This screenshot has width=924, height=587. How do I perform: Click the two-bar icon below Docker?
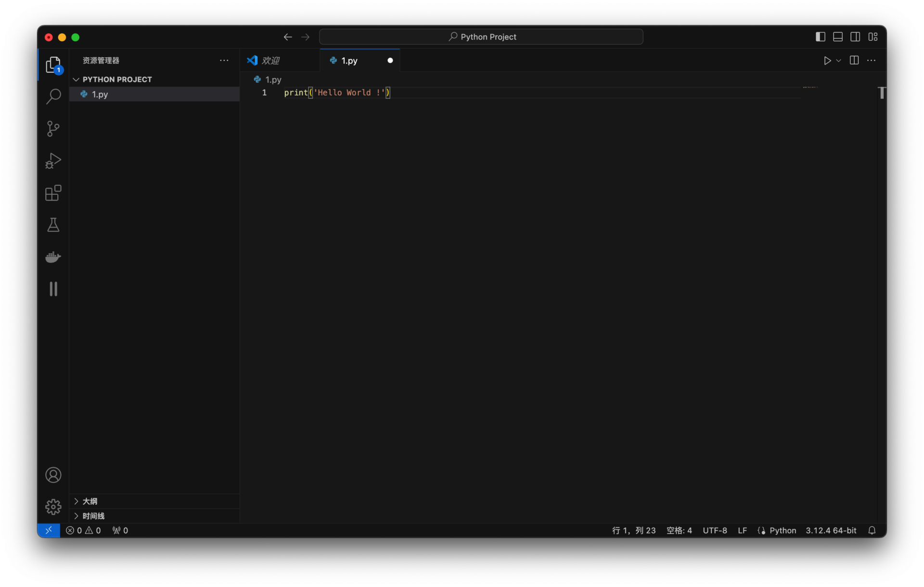(53, 289)
